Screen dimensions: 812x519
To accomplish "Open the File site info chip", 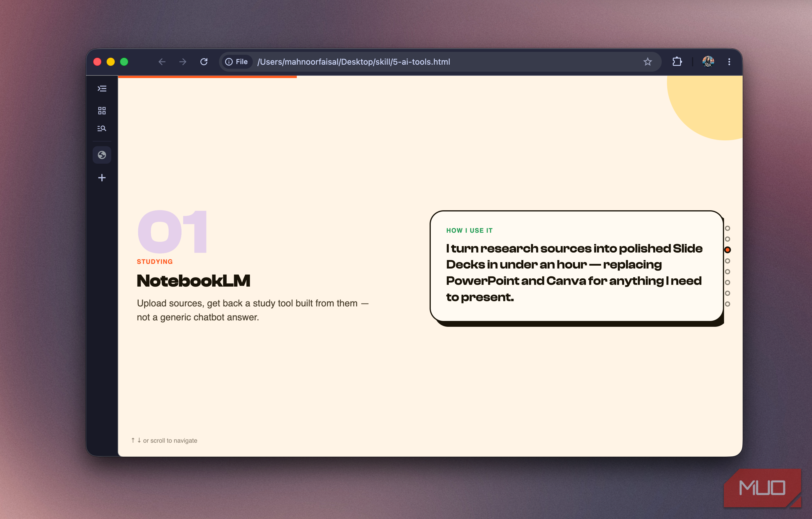I will tap(237, 62).
